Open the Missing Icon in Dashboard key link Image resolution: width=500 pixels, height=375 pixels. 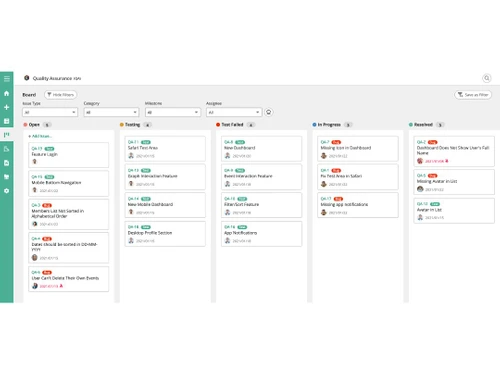pos(325,142)
